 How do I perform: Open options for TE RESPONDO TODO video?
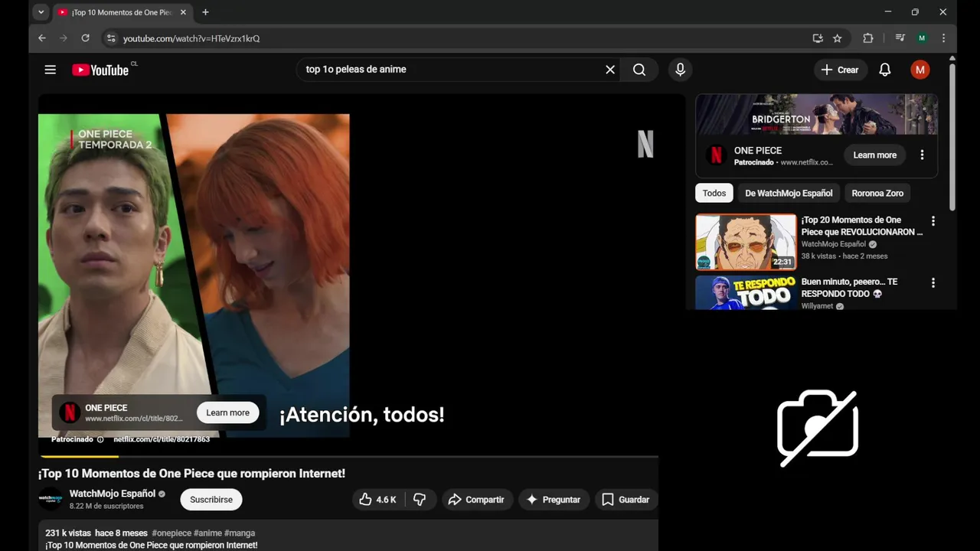pos(933,283)
